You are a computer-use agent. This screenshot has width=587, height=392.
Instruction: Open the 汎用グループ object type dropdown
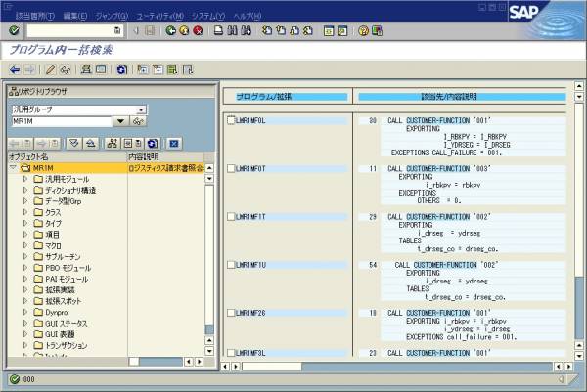pyautogui.click(x=141, y=109)
